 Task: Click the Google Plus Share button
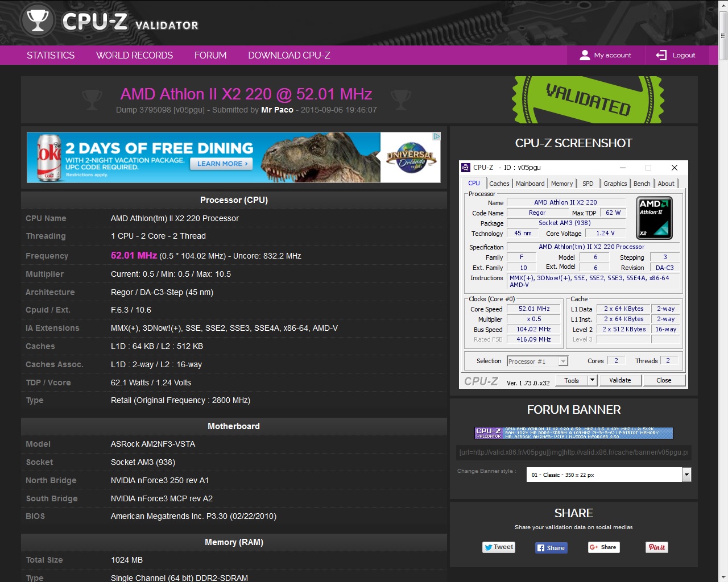[x=603, y=547]
